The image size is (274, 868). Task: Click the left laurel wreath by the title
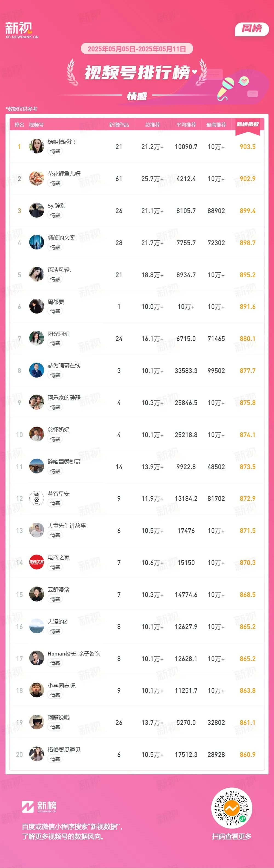coord(72,72)
